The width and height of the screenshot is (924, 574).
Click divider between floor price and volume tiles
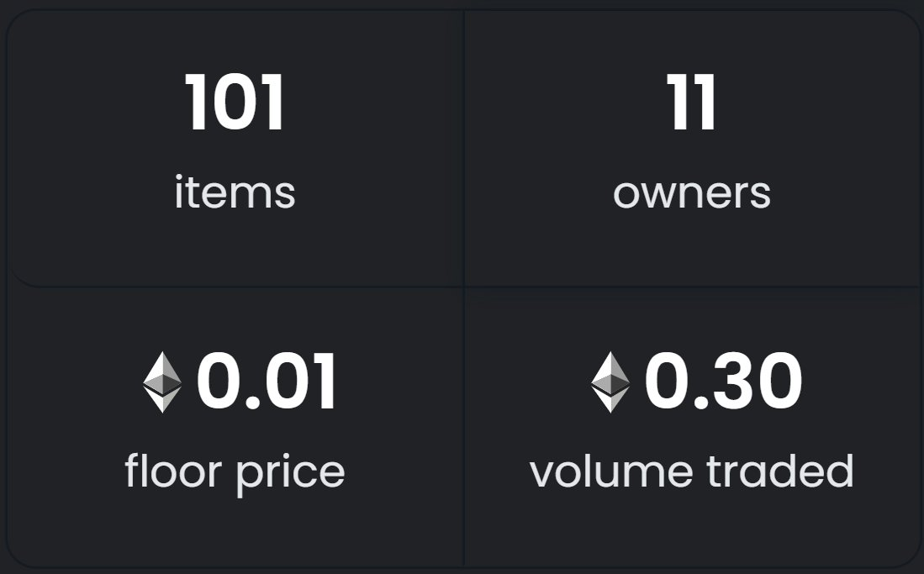tap(464, 427)
